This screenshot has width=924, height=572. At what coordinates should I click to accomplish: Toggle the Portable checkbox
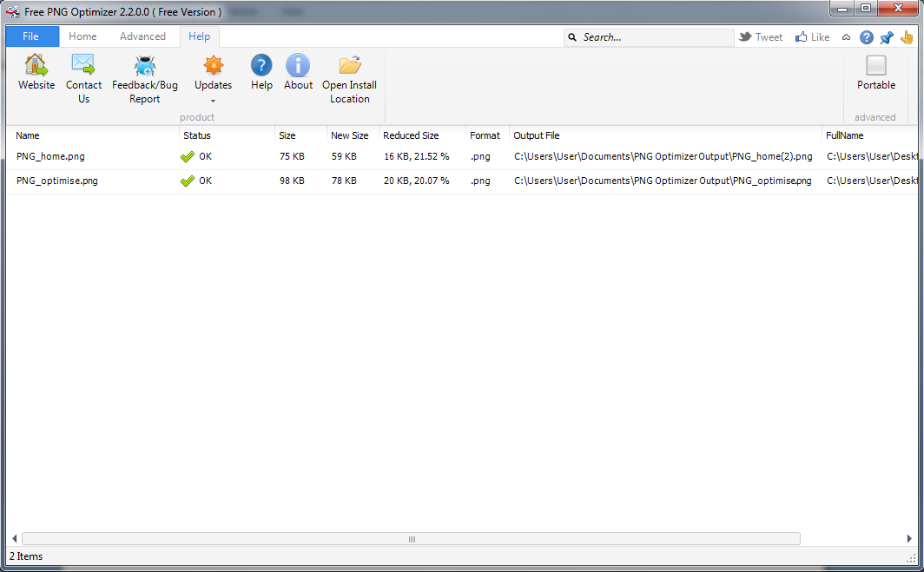coord(875,65)
